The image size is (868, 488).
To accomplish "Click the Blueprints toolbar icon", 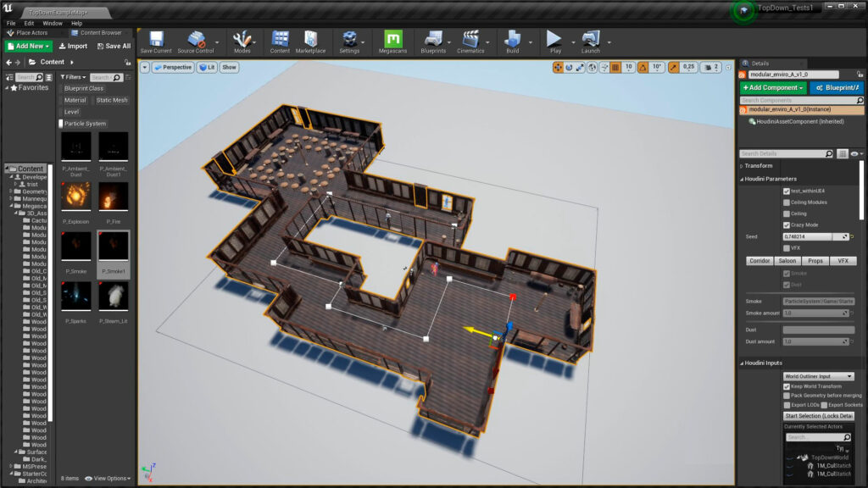I will click(433, 42).
